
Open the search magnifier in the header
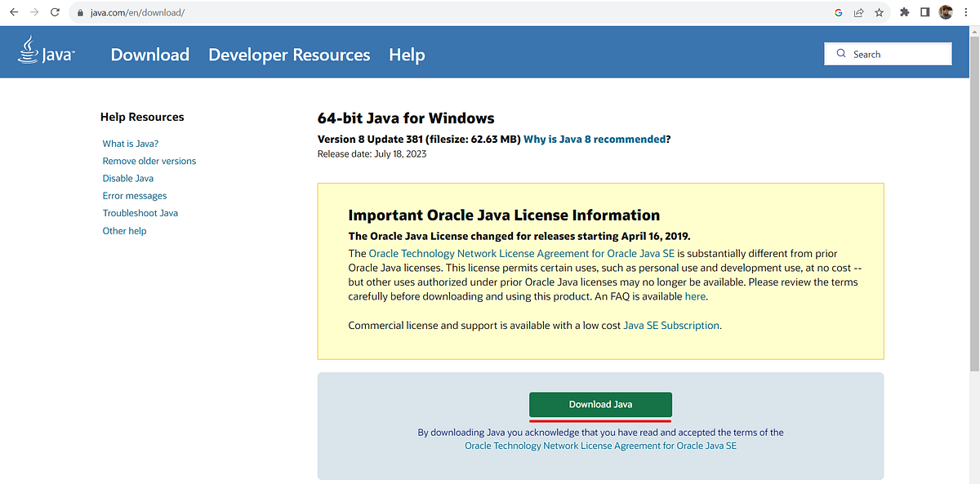pyautogui.click(x=841, y=53)
